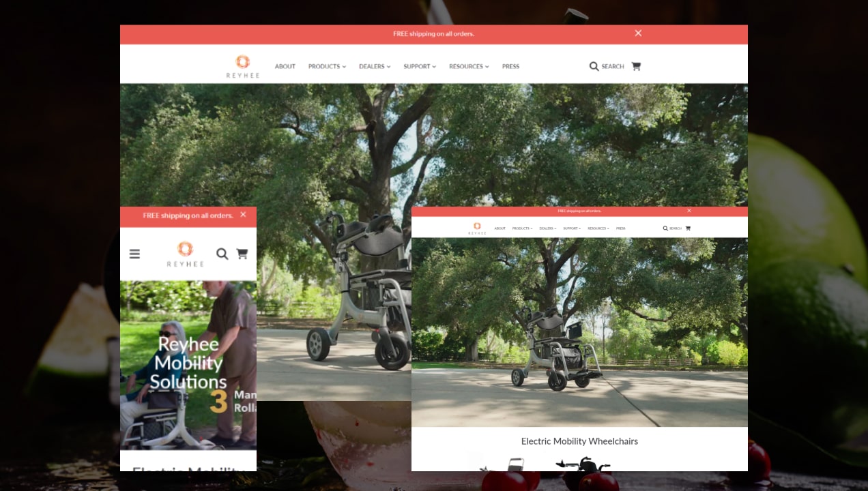Image resolution: width=868 pixels, height=491 pixels.
Task: Dismiss the free shipping banner in mobile preview
Action: pos(243,215)
